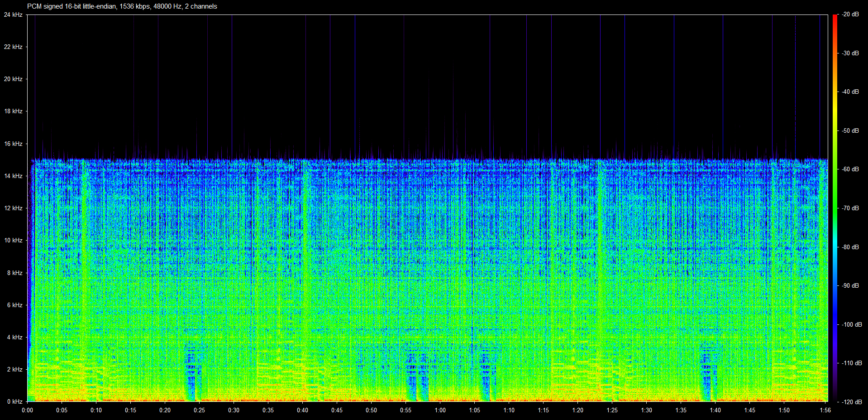Click the 1:40 time axis label
868x420 pixels.
(715, 410)
